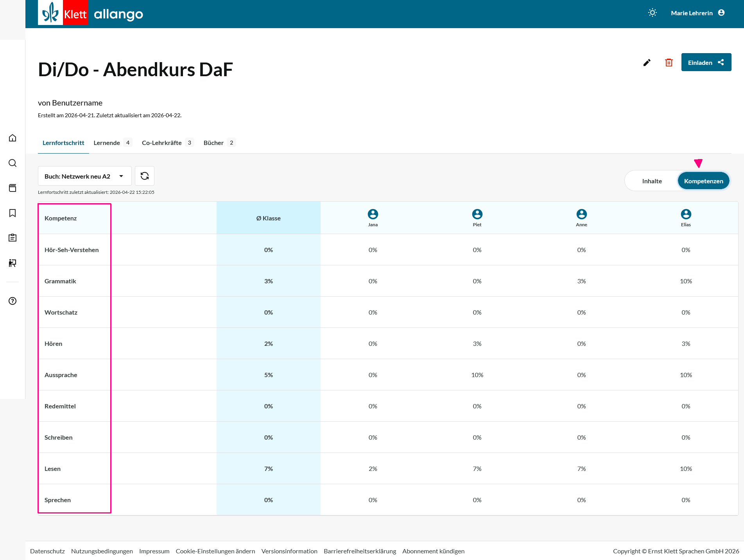The height and width of the screenshot is (560, 744).
Task: Open the Datenschutz footer link
Action: (47, 551)
